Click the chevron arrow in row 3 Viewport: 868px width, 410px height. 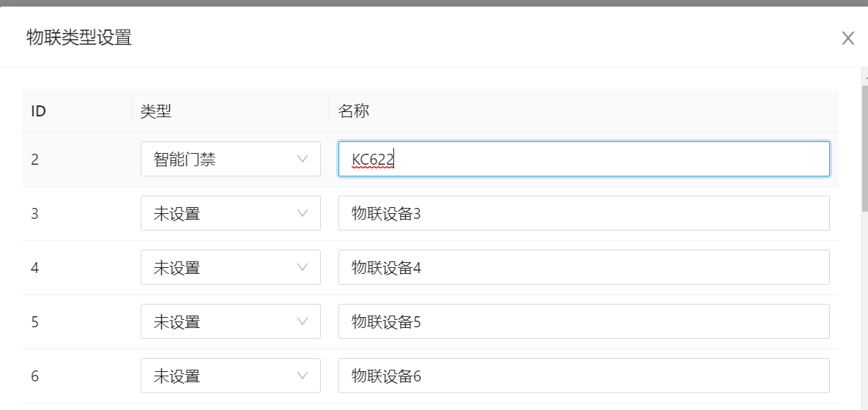pos(303,213)
